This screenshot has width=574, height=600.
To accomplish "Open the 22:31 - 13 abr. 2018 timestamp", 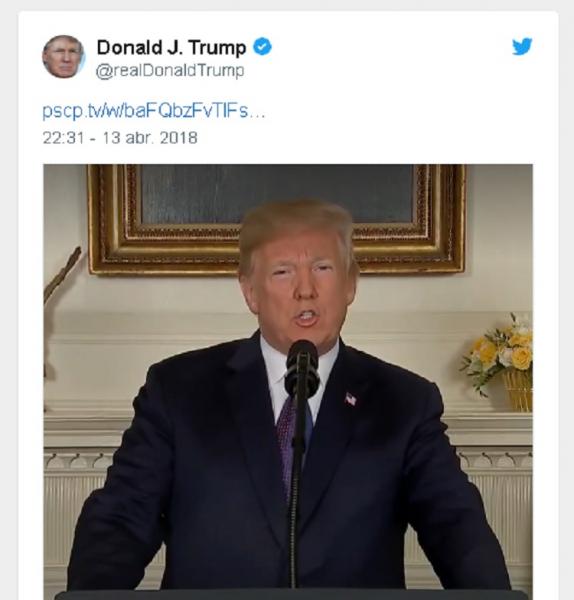I will [120, 138].
